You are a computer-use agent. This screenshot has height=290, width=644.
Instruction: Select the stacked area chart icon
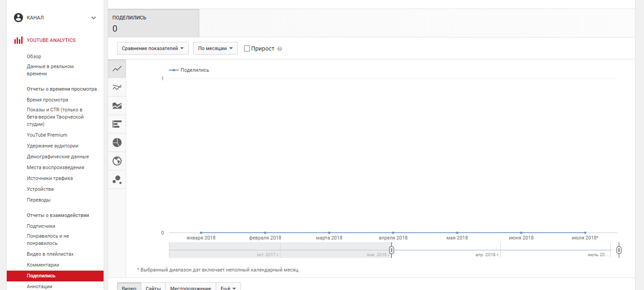(117, 106)
